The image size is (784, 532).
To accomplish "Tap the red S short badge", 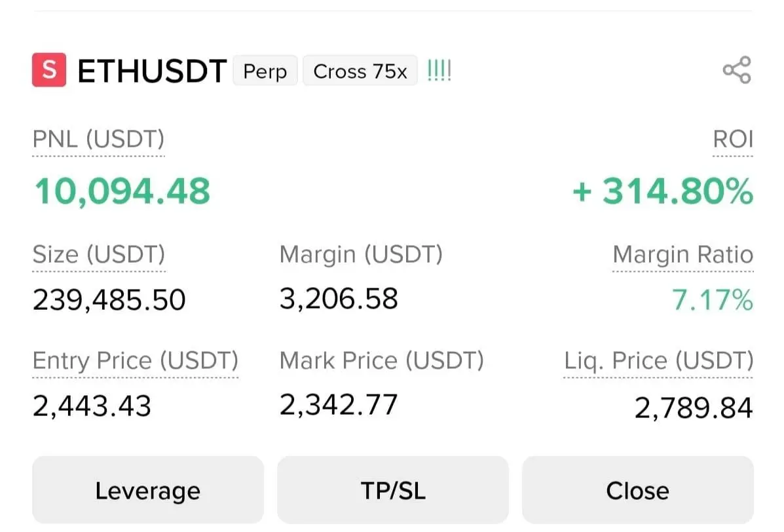I will (49, 69).
